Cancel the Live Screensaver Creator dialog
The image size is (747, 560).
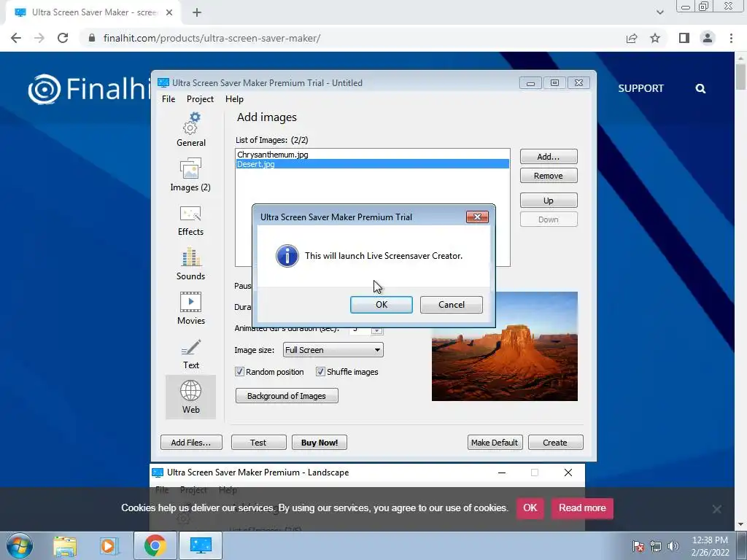(452, 305)
